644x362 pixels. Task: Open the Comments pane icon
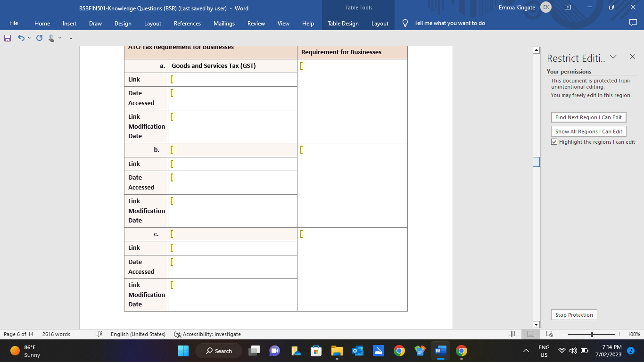tap(633, 23)
